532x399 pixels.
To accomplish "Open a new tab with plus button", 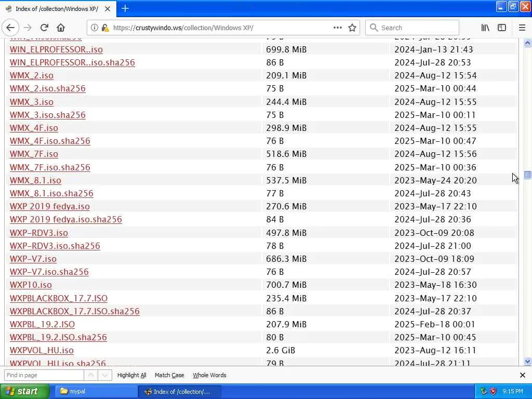I will [x=125, y=8].
